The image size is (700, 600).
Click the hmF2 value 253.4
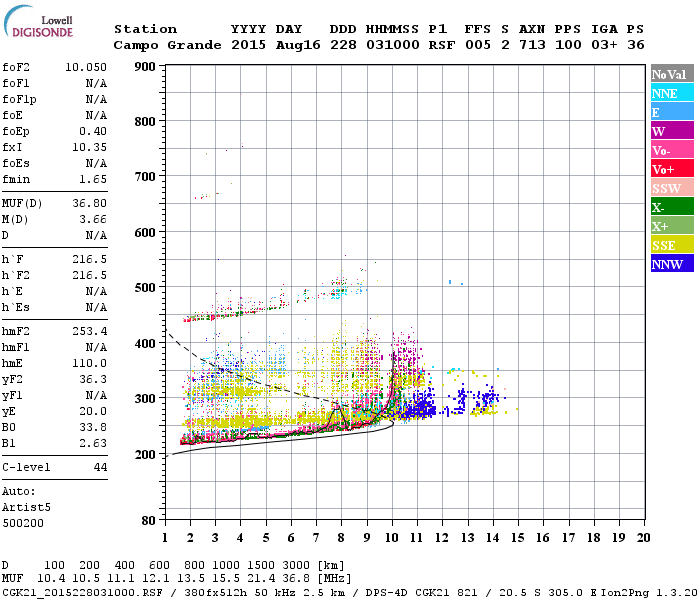pyautogui.click(x=89, y=331)
